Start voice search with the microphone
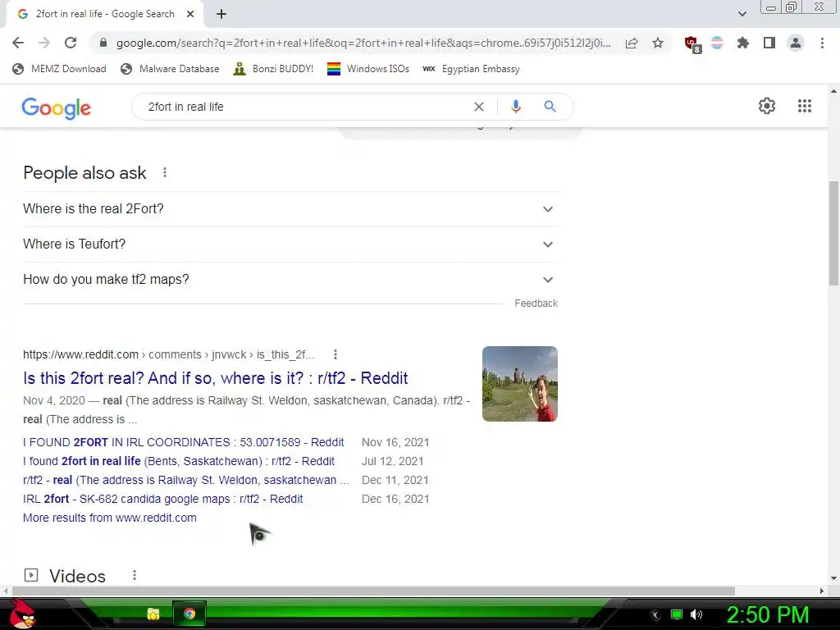 [515, 107]
